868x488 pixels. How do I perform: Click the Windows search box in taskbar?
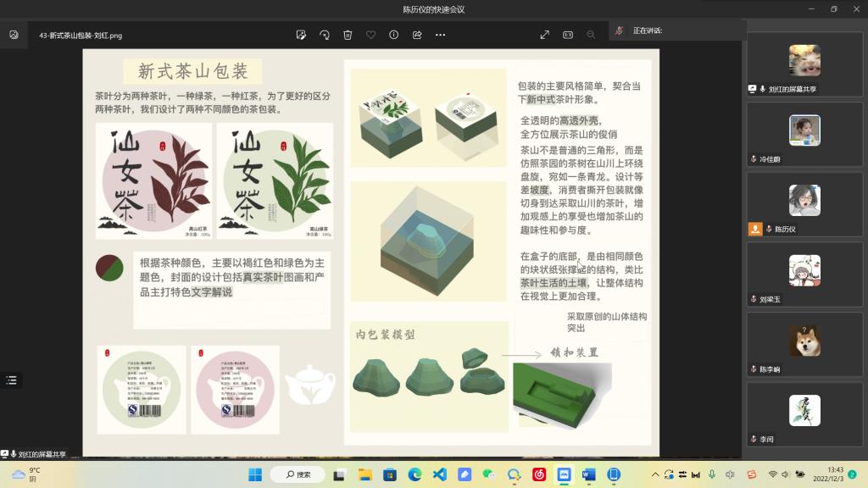303,474
